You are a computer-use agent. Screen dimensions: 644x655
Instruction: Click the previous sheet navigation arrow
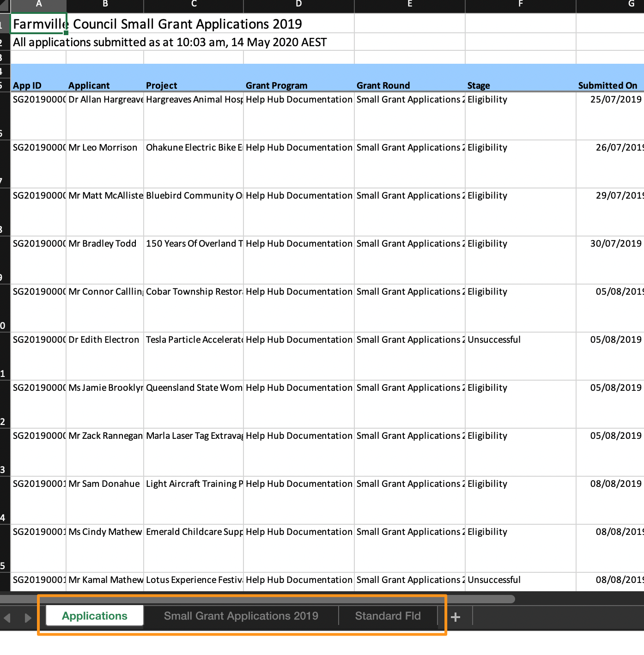pos(7,618)
